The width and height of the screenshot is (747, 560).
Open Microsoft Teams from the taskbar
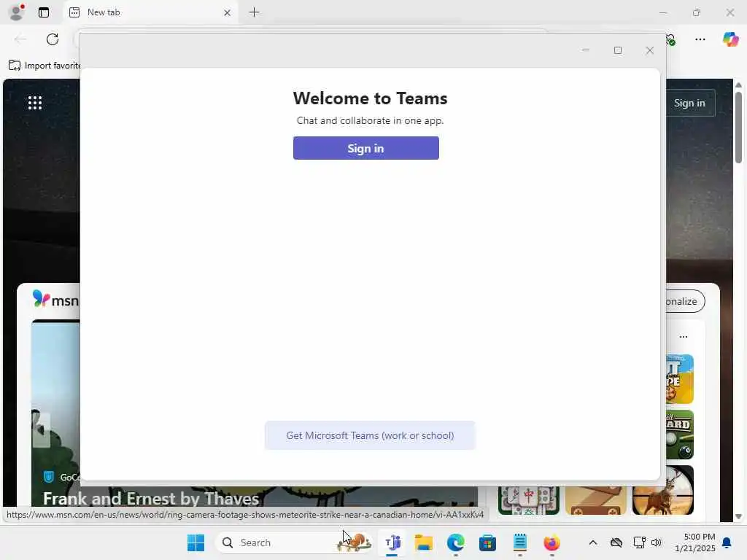[392, 542]
